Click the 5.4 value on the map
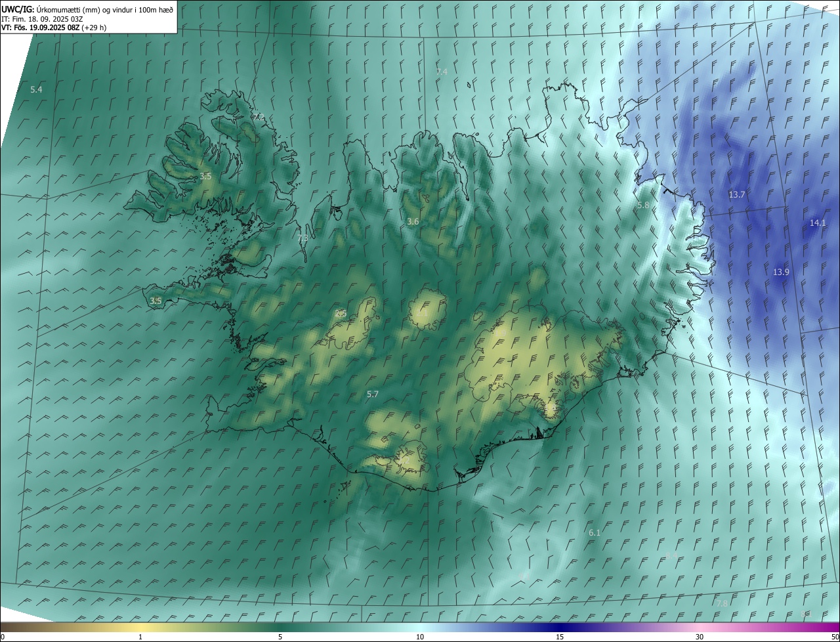Viewport: 840px width, 642px height. point(36,89)
